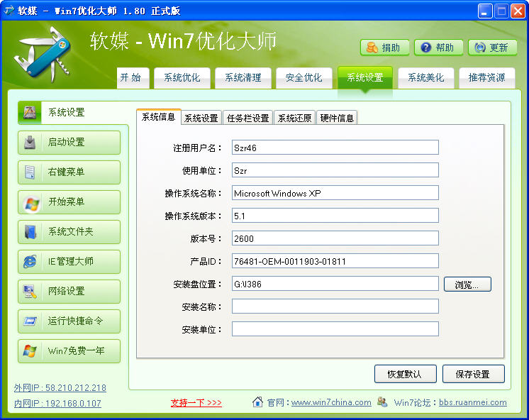The width and height of the screenshot is (529, 420).
Task: Select the 任务栏设置 sub-tab
Action: click(x=247, y=118)
